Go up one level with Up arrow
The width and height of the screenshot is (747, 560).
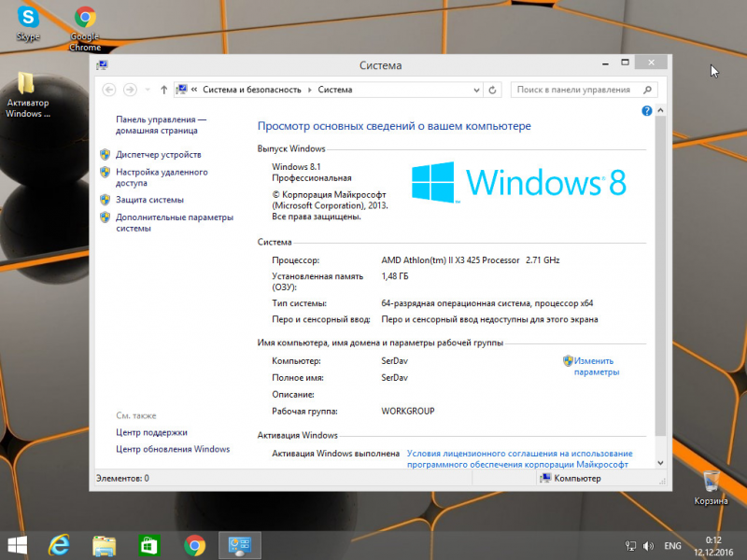pyautogui.click(x=164, y=90)
